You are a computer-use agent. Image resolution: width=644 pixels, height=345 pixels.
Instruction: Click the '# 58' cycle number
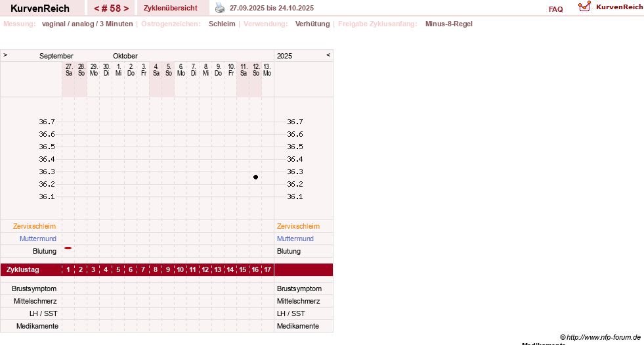[112, 9]
